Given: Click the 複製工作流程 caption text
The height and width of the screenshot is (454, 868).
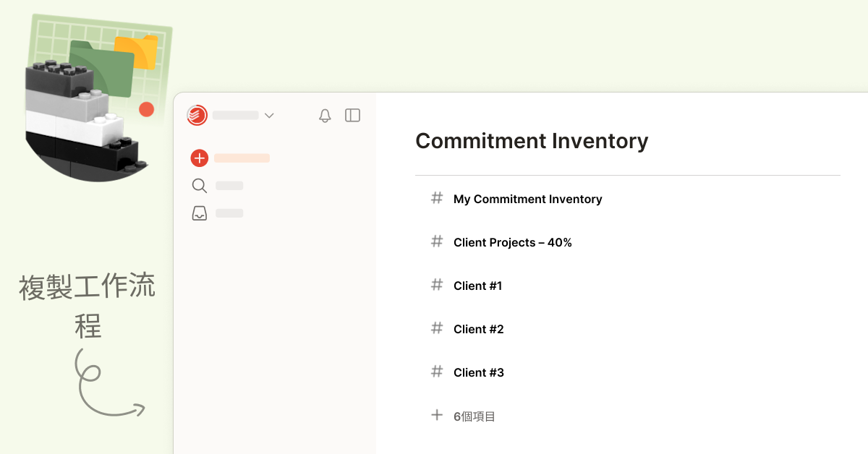Looking at the screenshot, I should pyautogui.click(x=87, y=307).
